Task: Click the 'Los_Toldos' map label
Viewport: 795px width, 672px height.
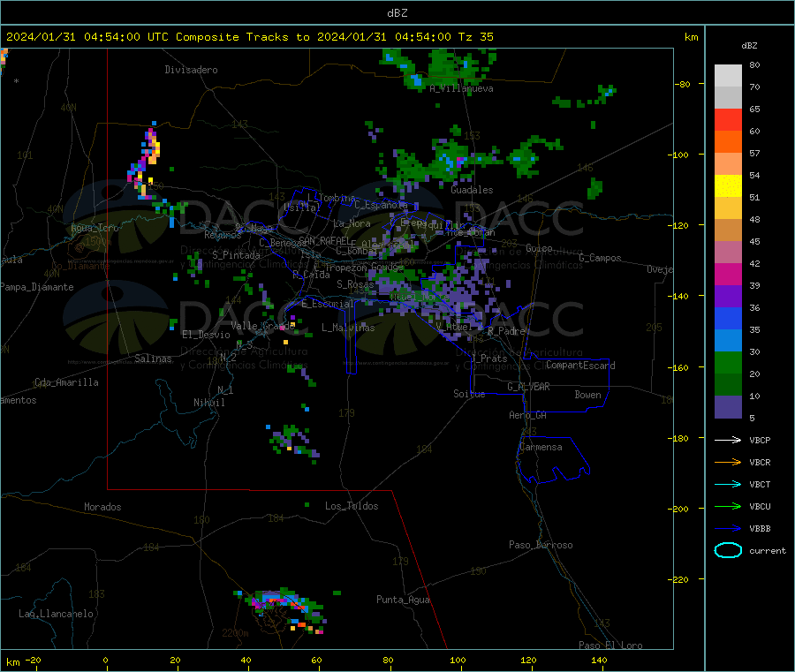Action: click(352, 506)
